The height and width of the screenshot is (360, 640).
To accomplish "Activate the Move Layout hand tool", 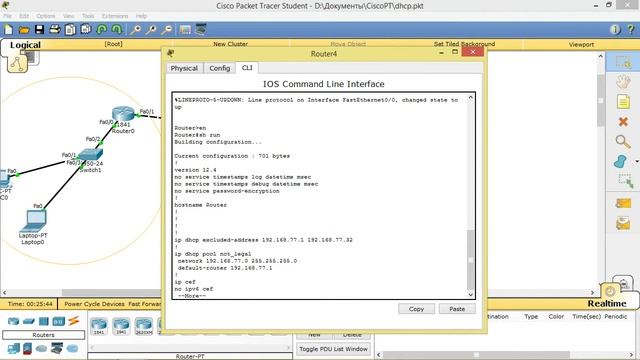I will (x=623, y=82).
